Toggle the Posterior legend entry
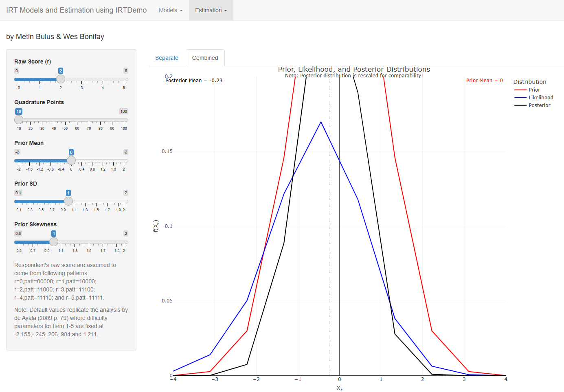This screenshot has height=392, width=564. click(x=532, y=105)
